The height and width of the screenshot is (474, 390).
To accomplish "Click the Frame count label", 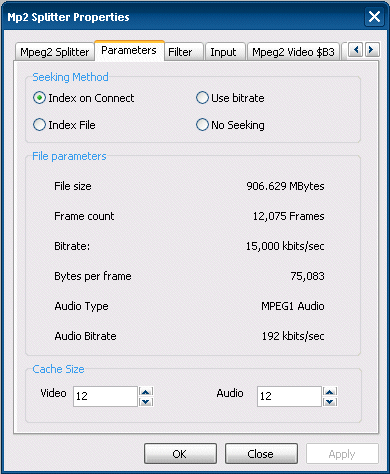I will click(84, 216).
